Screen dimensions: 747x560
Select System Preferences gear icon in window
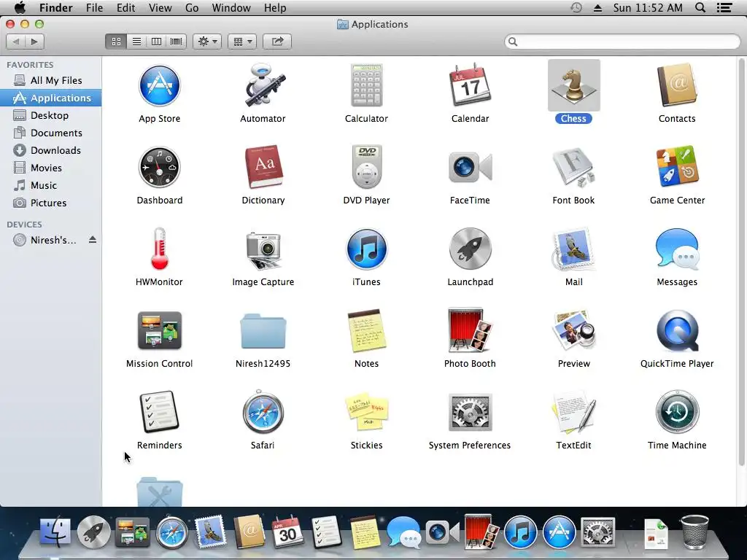pos(470,413)
